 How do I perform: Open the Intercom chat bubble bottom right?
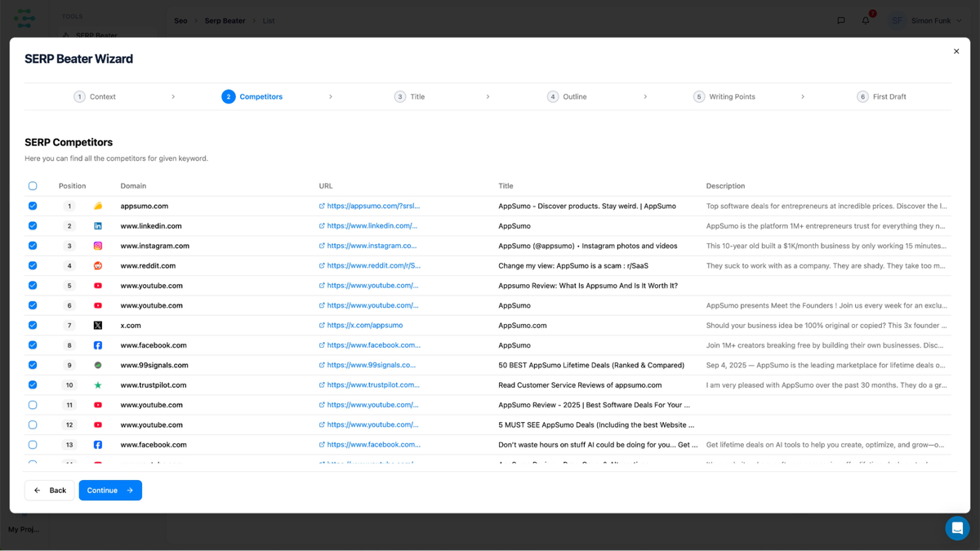[x=957, y=528]
